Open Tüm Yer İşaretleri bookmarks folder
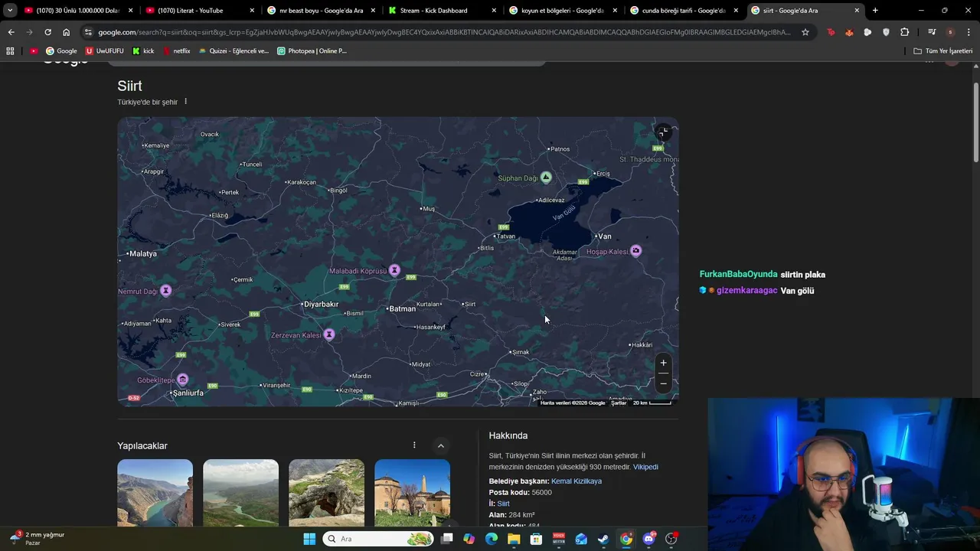The image size is (980, 551). (x=942, y=51)
